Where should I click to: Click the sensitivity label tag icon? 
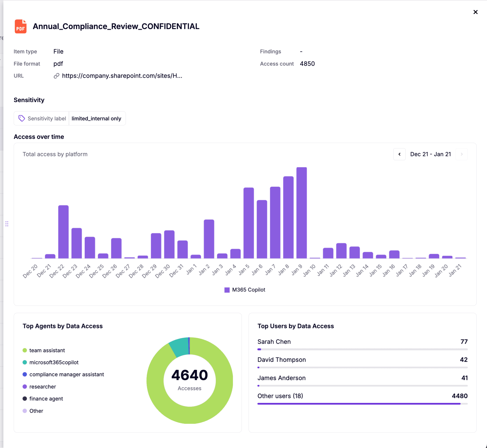pyautogui.click(x=22, y=118)
